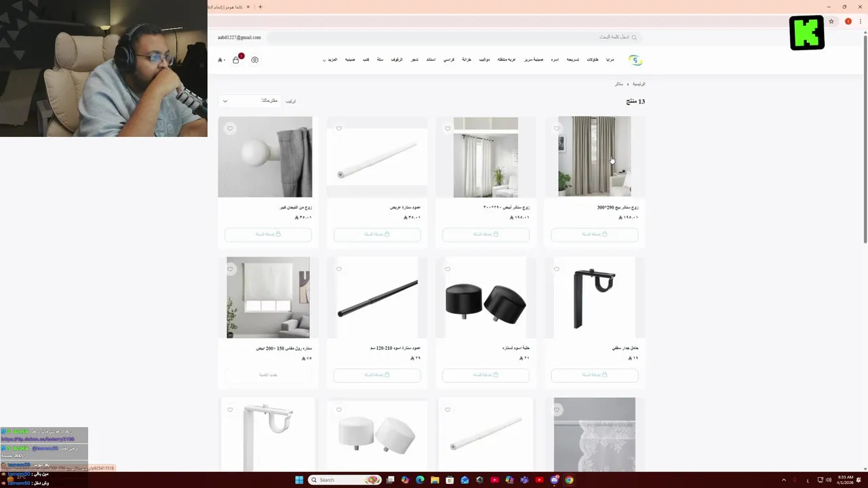Bookmark this page with the star icon
This screenshot has height=488, width=868.
pos(831,22)
